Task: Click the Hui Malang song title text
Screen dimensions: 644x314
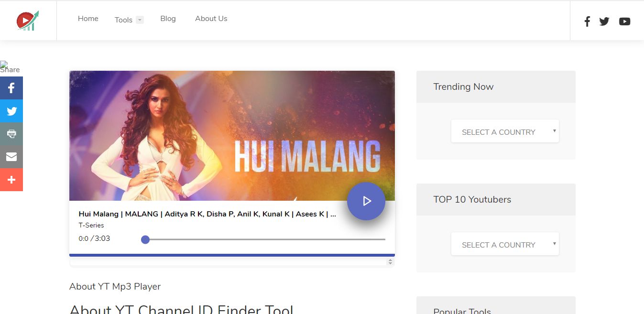Action: coord(207,214)
